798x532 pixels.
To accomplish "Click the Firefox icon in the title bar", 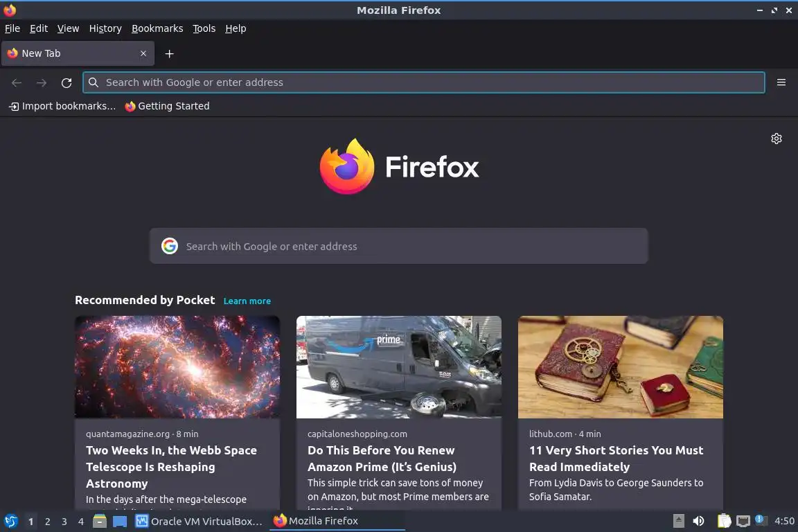I will click(x=10, y=10).
